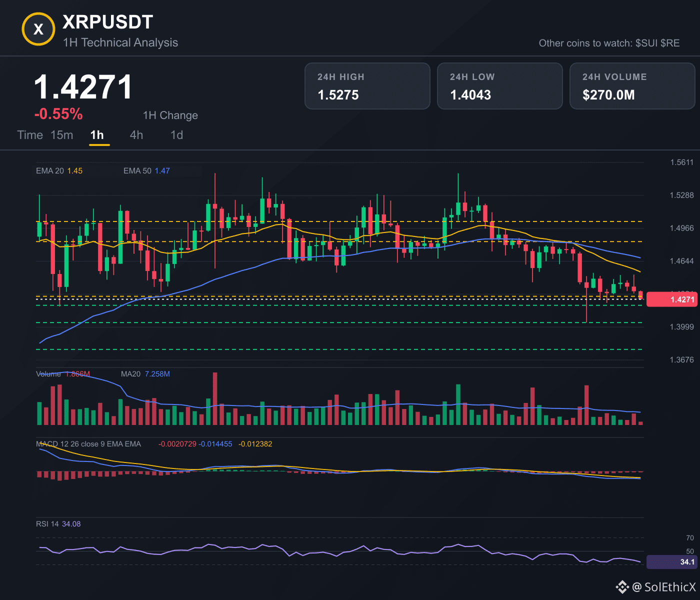The height and width of the screenshot is (600, 700).
Task: Click the 1.3999 price axis label
Action: tap(682, 327)
